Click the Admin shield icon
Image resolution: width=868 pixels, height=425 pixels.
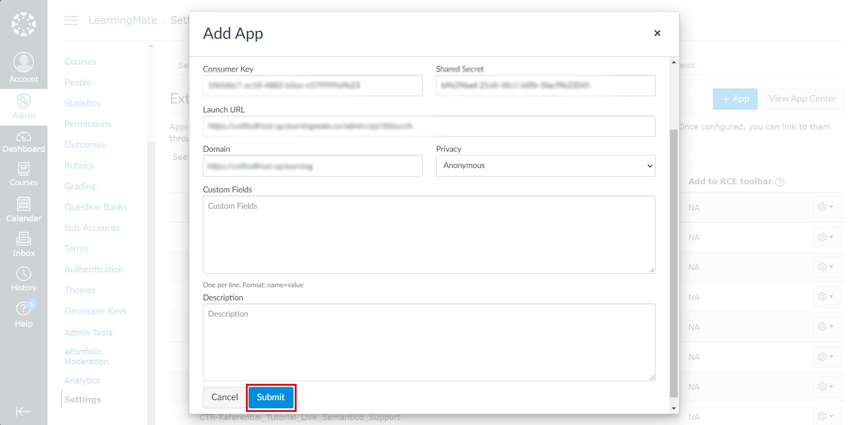[24, 100]
